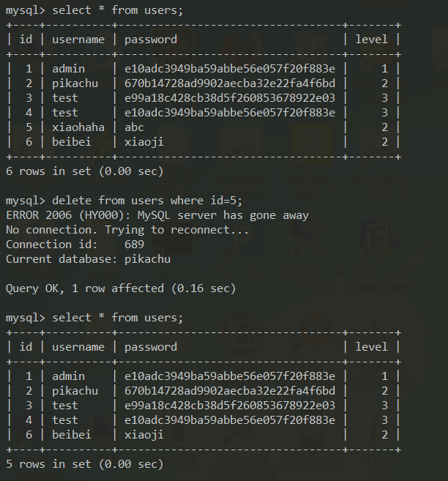
Task: Click the e99a18c428cb hash in the second table
Action: (x=230, y=406)
